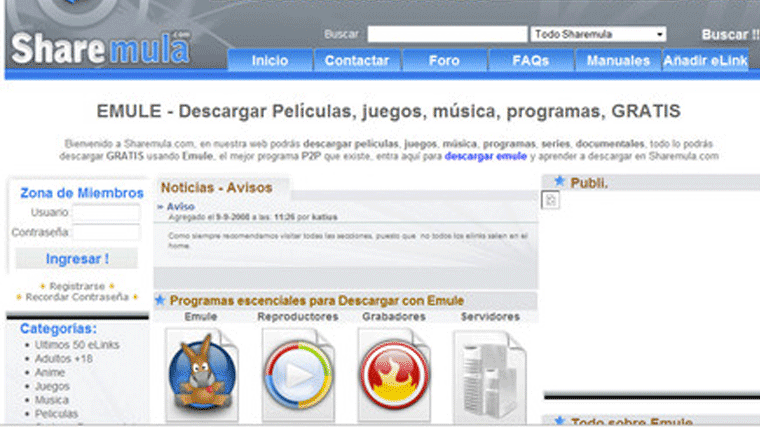
Task: Click the Emule column label
Action: pos(201,316)
